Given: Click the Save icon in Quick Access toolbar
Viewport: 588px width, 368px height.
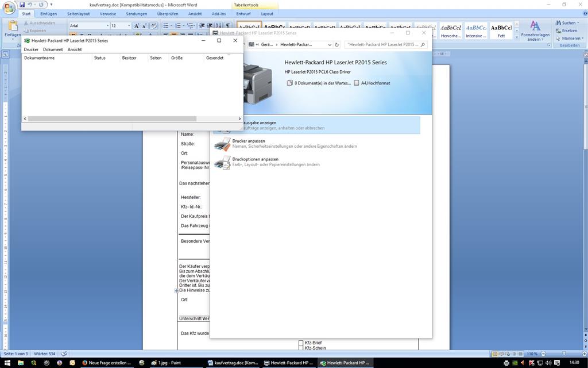Looking at the screenshot, I should [x=22, y=5].
